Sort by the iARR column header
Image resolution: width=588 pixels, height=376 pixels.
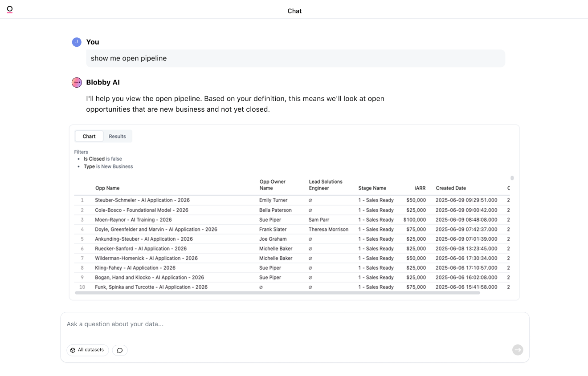420,188
